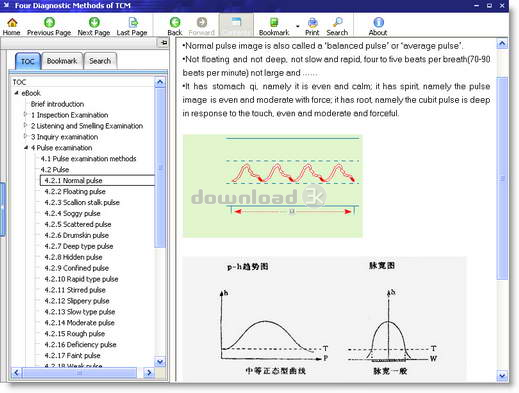This screenshot has height=393, width=519.
Task: Switch to the Search sidebar tab
Action: 100,61
